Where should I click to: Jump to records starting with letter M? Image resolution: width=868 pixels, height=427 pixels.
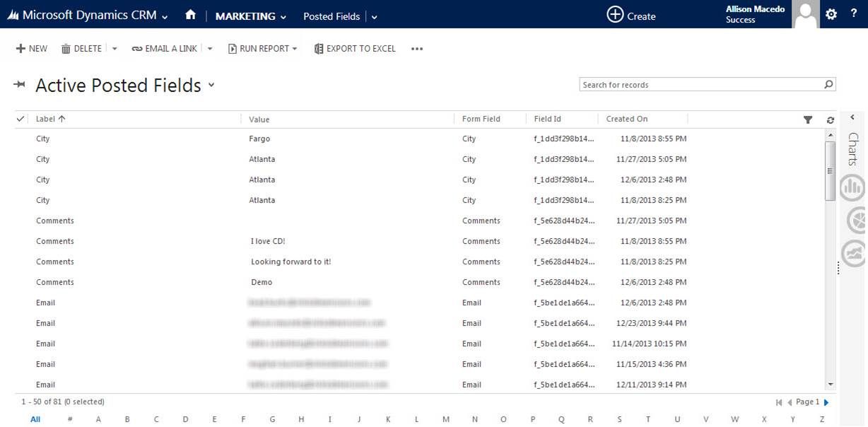pos(446,419)
